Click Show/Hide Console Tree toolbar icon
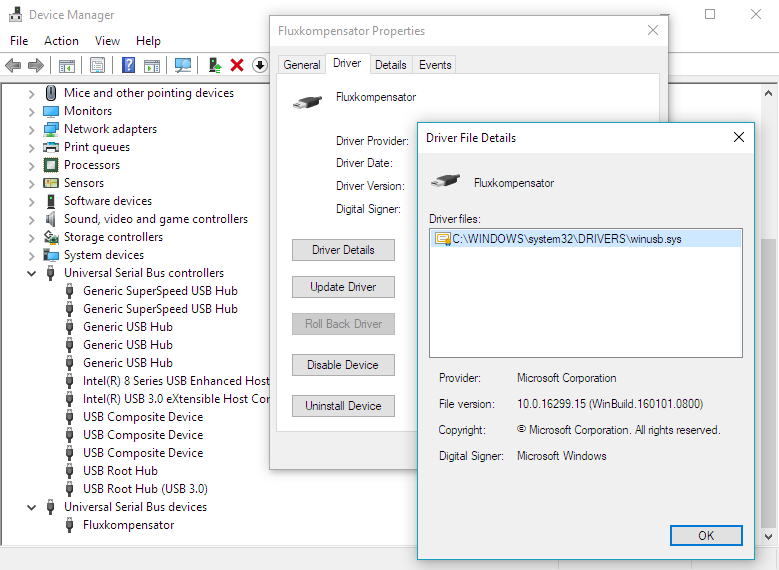Viewport: 779px width, 570px height. coord(67,65)
